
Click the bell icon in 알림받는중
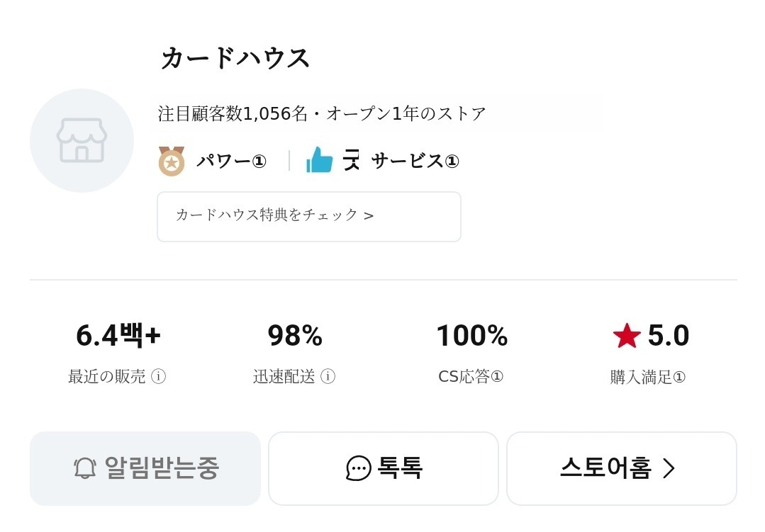coord(85,468)
